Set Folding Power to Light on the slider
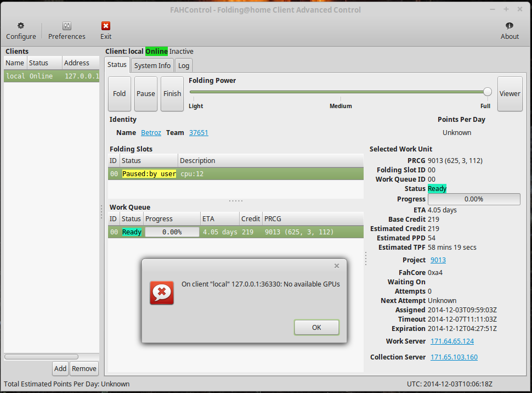 [x=194, y=92]
